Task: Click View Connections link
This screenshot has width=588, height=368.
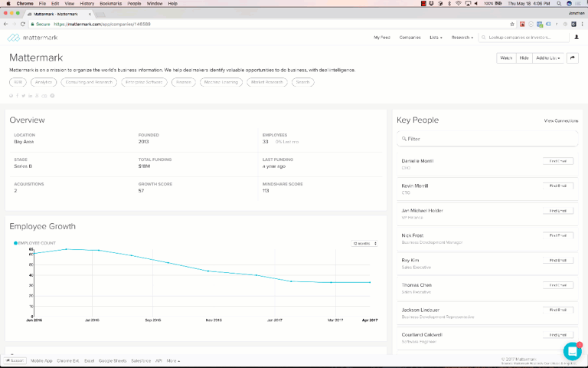Action: coord(561,121)
